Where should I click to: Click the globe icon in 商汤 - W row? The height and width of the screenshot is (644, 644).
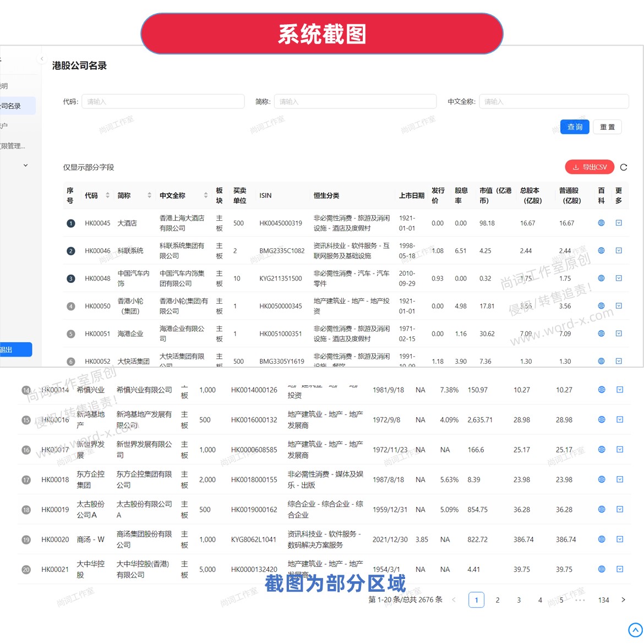[x=602, y=539]
